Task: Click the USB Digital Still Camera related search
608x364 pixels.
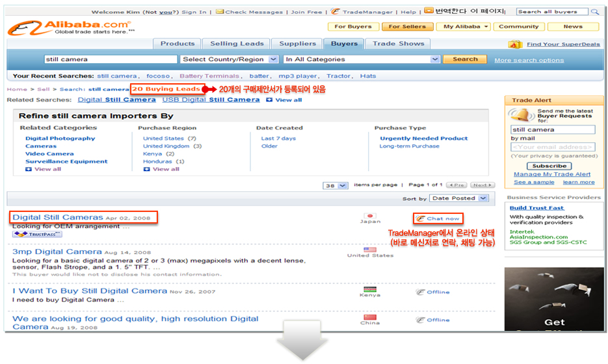Action: click(x=211, y=99)
